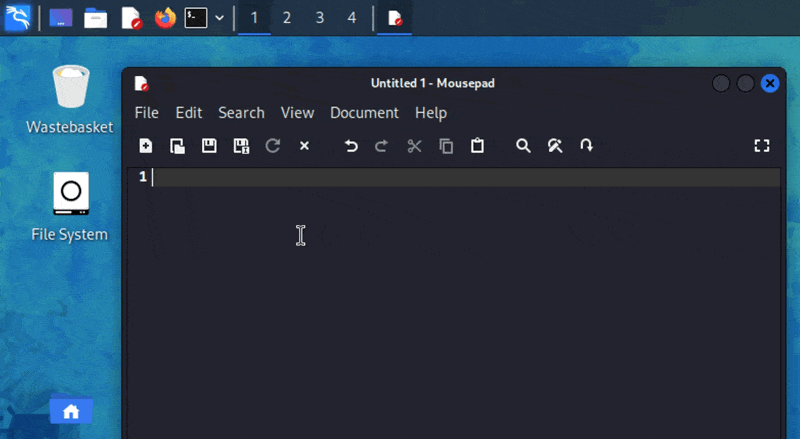Screen dimensions: 800x439
Task: Switch to workspace 3
Action: click(319, 18)
